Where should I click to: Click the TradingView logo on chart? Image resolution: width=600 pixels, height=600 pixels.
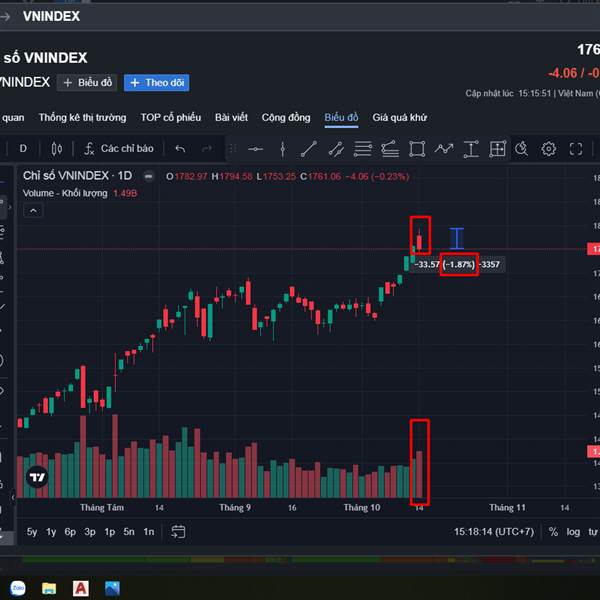pos(37,477)
